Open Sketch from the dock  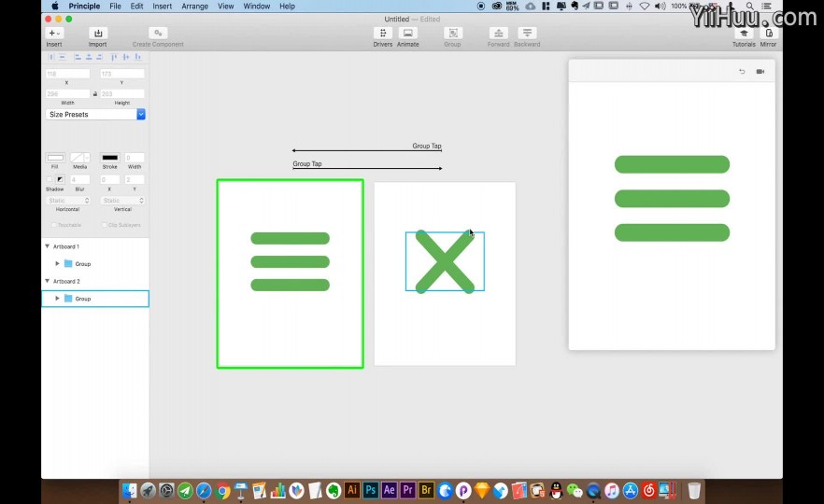click(x=481, y=490)
